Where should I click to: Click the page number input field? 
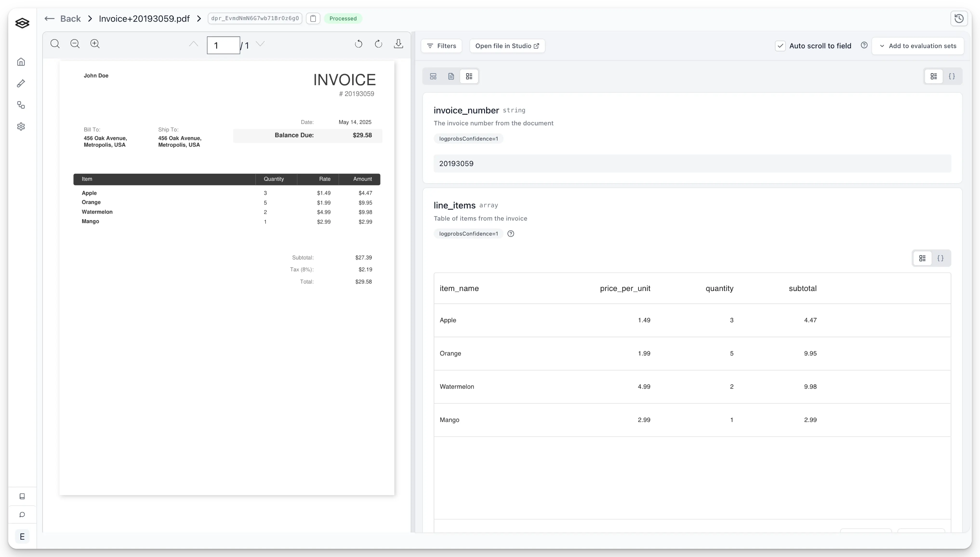click(x=224, y=45)
